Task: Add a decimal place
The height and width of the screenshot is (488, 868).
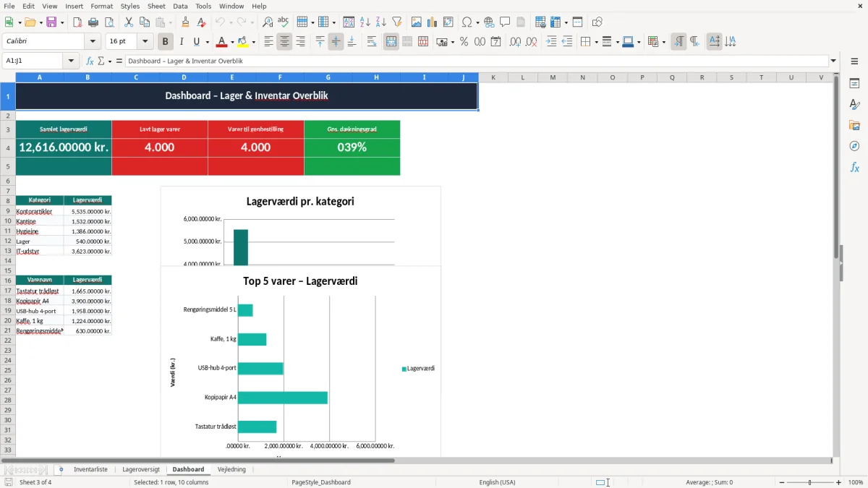Action: pyautogui.click(x=515, y=42)
